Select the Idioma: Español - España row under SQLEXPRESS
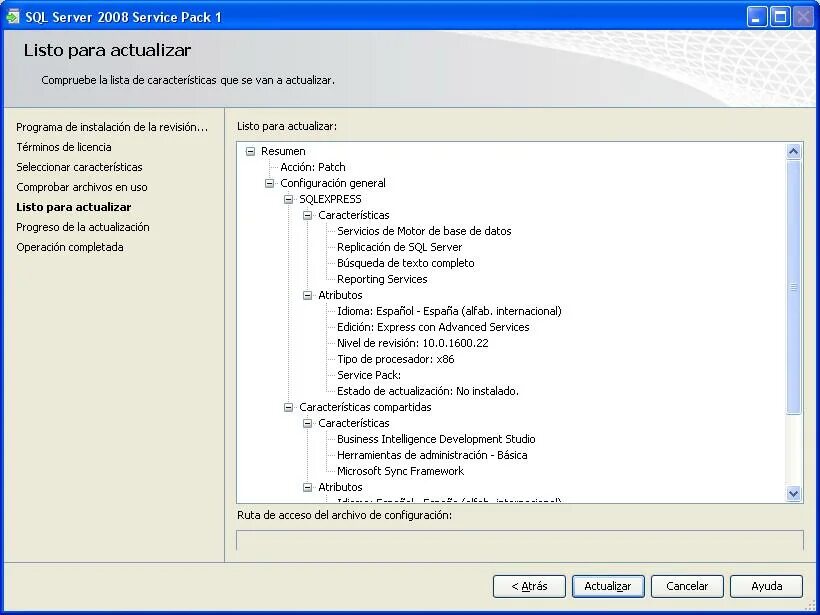This screenshot has height=615, width=820. click(449, 311)
